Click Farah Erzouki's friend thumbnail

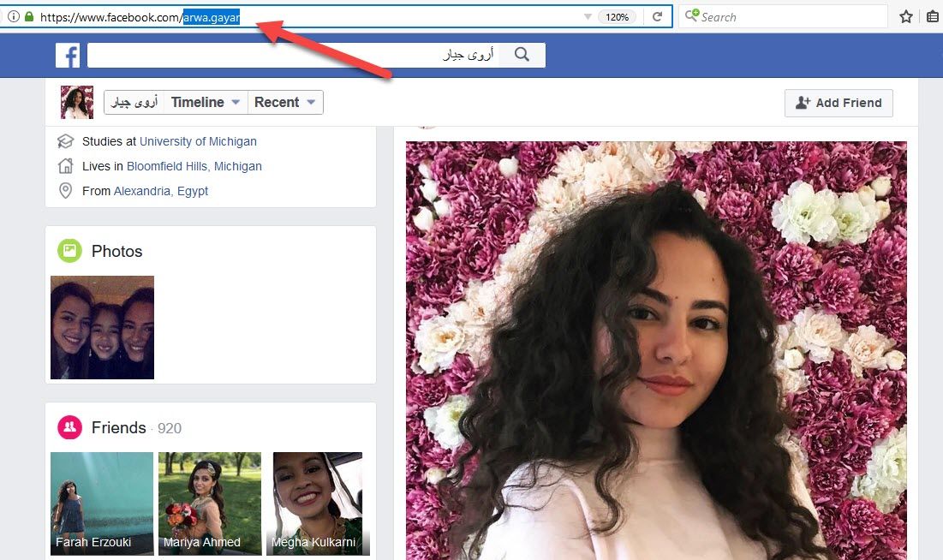point(102,503)
